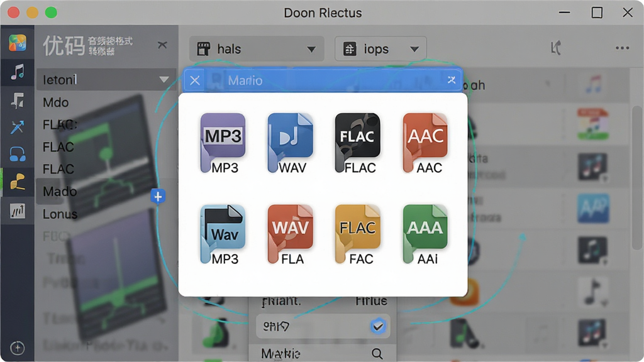Click into the Markic search field
This screenshot has height=362, width=644.
[x=323, y=353]
